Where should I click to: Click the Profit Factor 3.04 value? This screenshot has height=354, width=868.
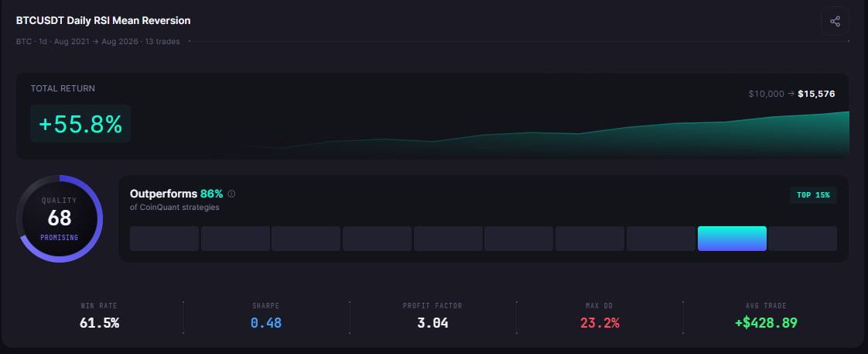(x=433, y=322)
